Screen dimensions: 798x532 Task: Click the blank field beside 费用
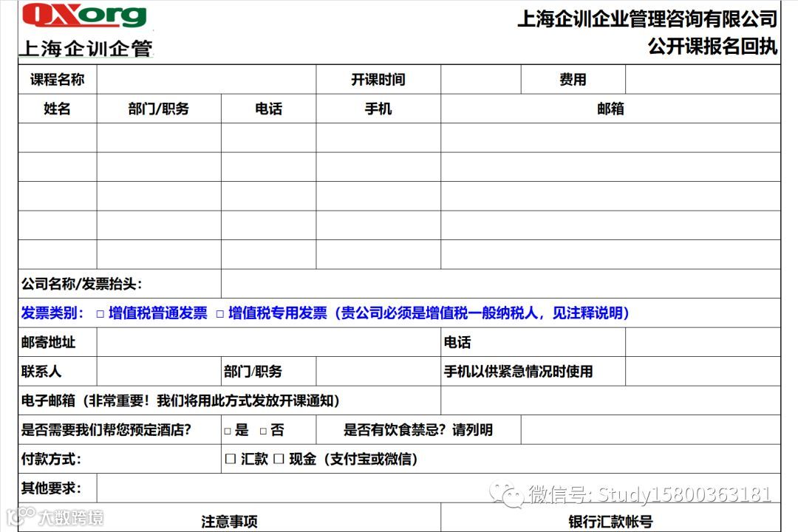(x=703, y=79)
